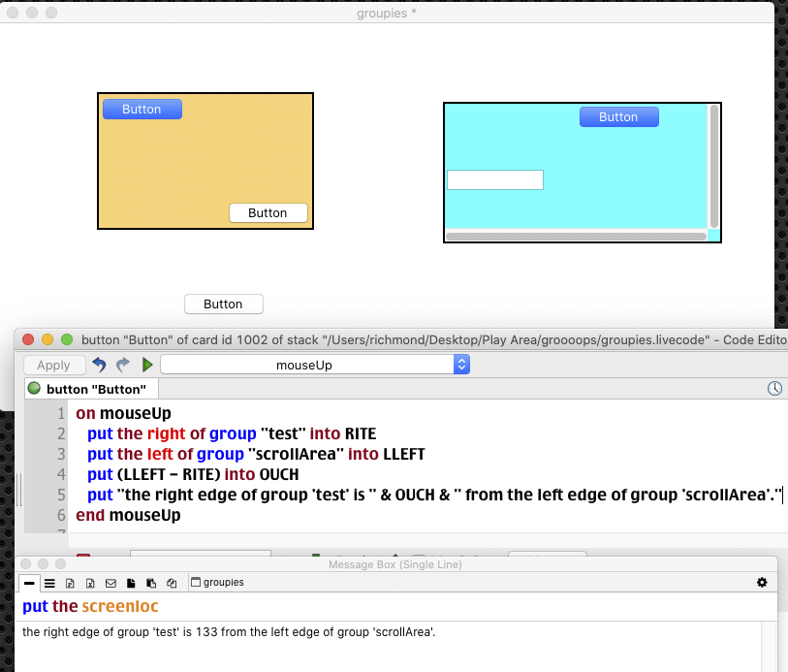Screen dimensions: 788x672
Task: Click the blue Button in cyan scrollArea
Action: [618, 117]
